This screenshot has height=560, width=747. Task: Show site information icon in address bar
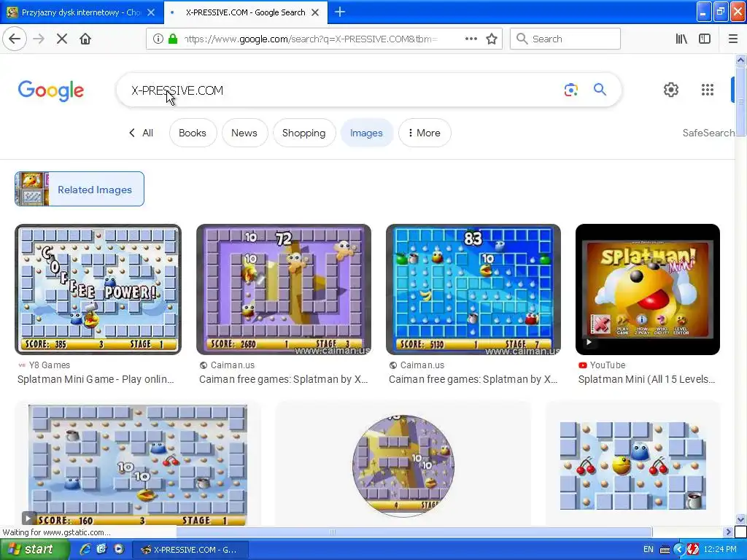[158, 39]
